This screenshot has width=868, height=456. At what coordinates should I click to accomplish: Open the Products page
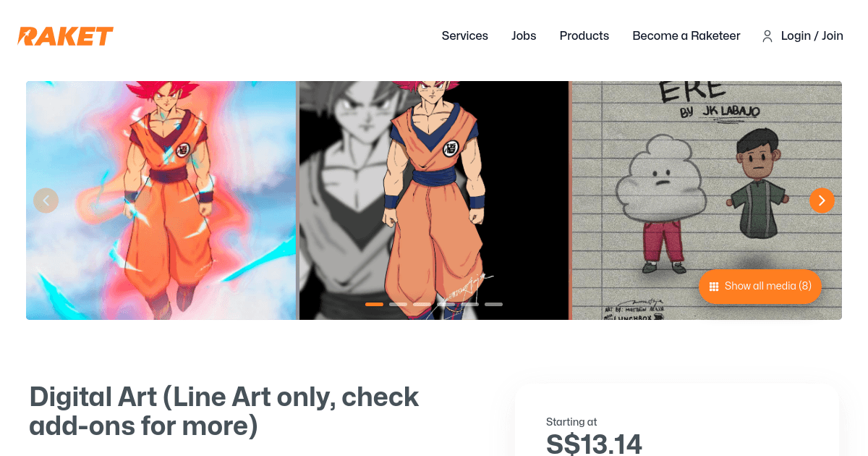click(584, 36)
